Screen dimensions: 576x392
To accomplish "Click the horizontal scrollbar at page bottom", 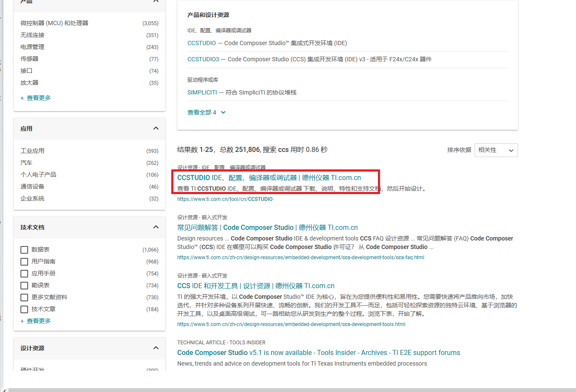I will (292, 390).
